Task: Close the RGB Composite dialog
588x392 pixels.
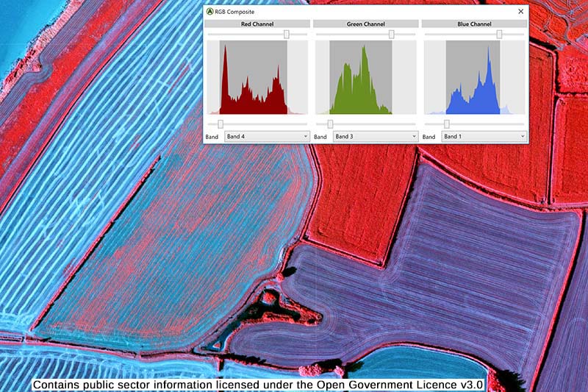Action: [x=520, y=12]
